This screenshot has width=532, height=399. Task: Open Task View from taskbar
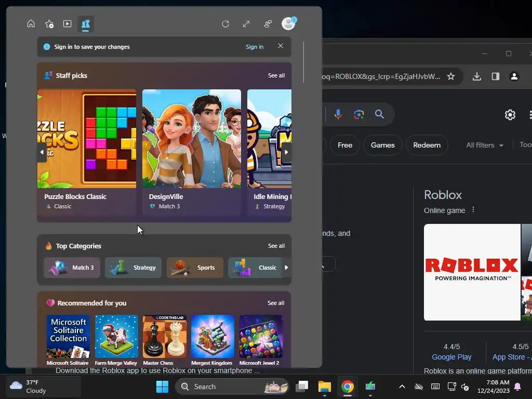302,387
